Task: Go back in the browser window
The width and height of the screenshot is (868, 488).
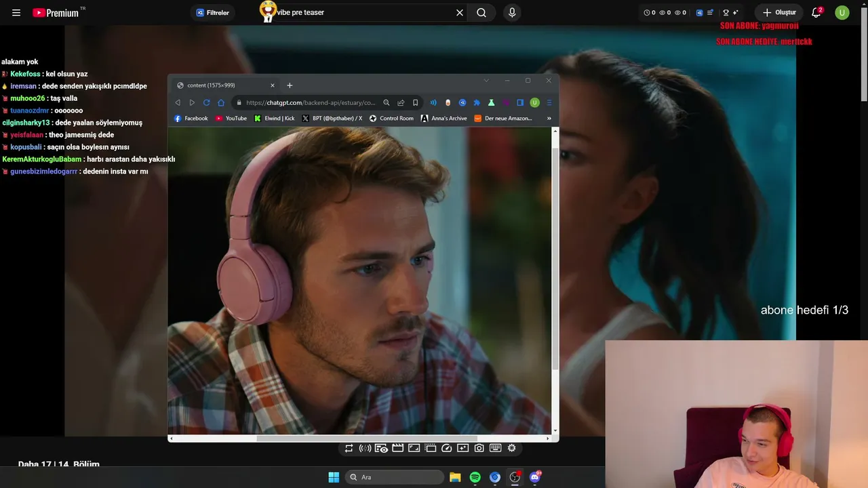Action: pyautogui.click(x=178, y=102)
